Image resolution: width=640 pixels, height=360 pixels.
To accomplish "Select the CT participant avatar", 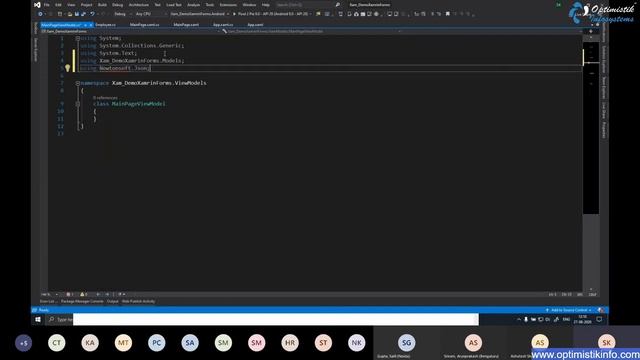I will tap(57, 343).
